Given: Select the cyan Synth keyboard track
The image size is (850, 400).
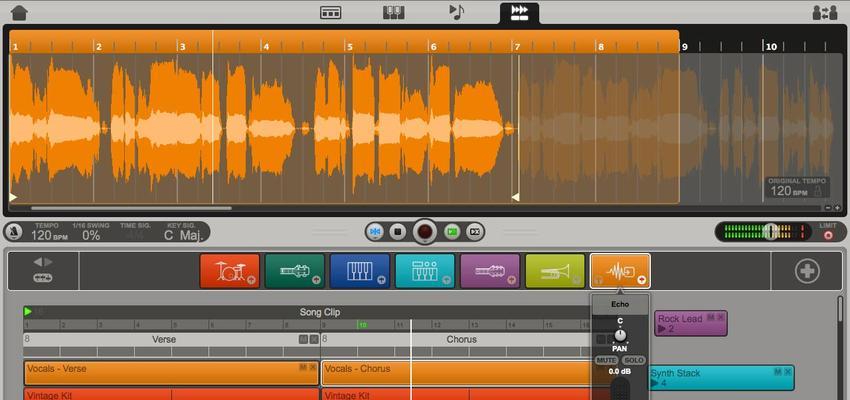Looking at the screenshot, I should pyautogui.click(x=425, y=271).
